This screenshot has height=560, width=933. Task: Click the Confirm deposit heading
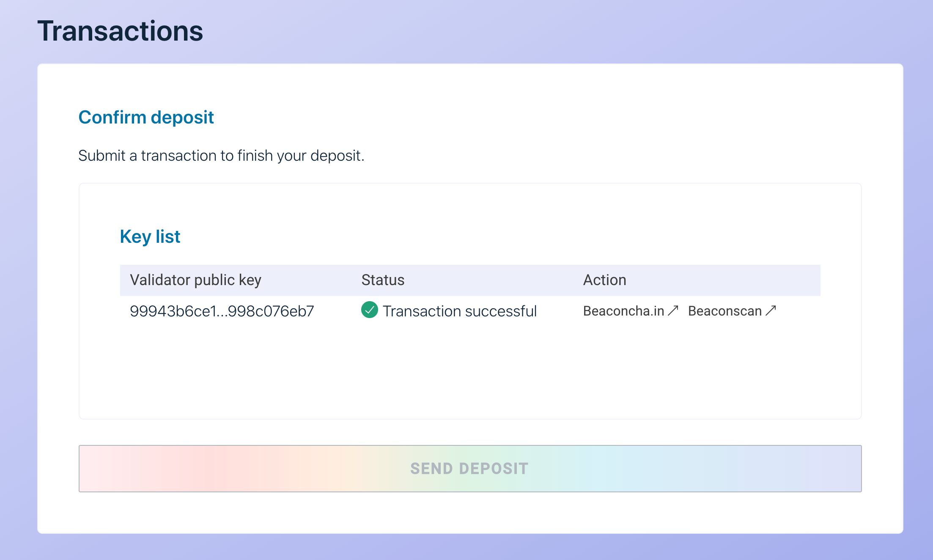(x=146, y=117)
